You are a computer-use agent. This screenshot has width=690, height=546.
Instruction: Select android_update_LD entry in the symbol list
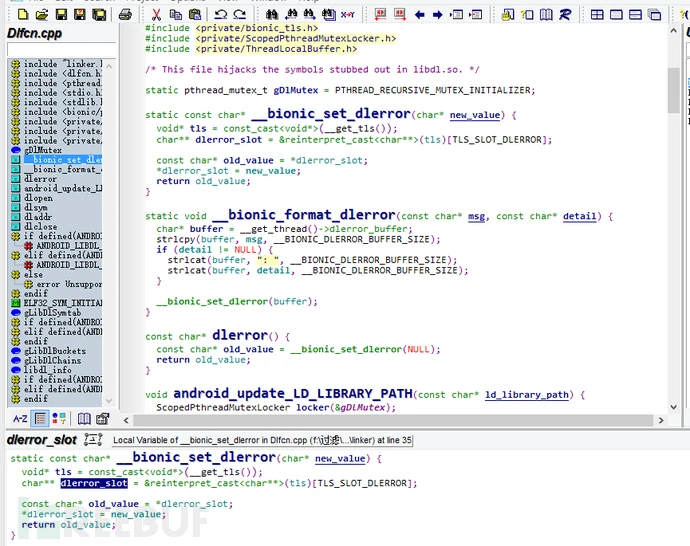click(x=63, y=188)
